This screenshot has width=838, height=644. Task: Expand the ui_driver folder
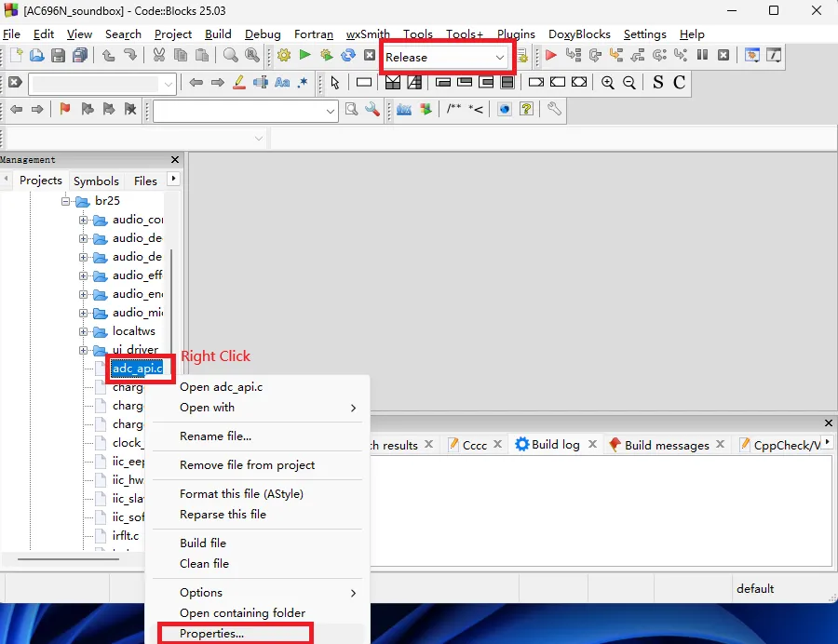[x=83, y=350]
